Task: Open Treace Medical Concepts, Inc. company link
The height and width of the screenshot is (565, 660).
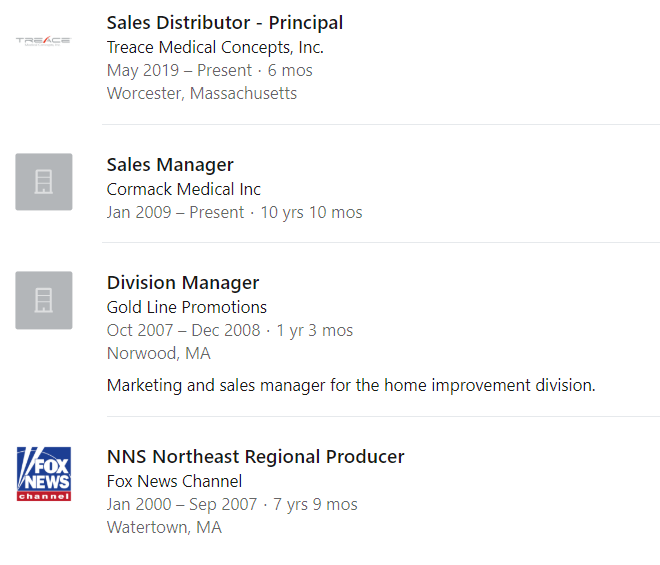Action: click(215, 47)
